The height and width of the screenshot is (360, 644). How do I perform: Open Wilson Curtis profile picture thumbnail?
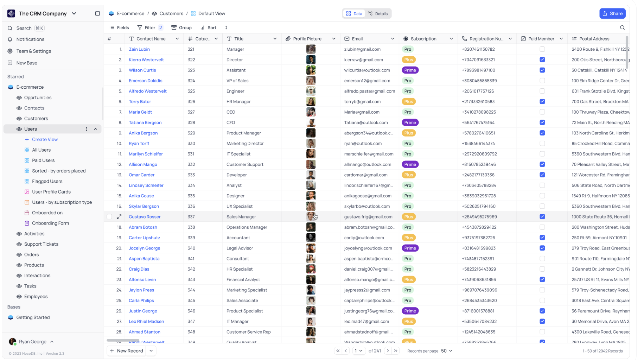coord(311,70)
